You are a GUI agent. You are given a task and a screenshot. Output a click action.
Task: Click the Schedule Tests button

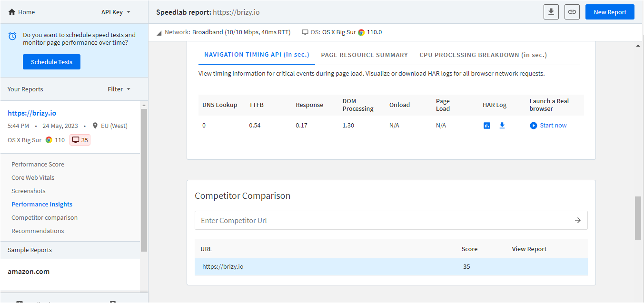51,62
